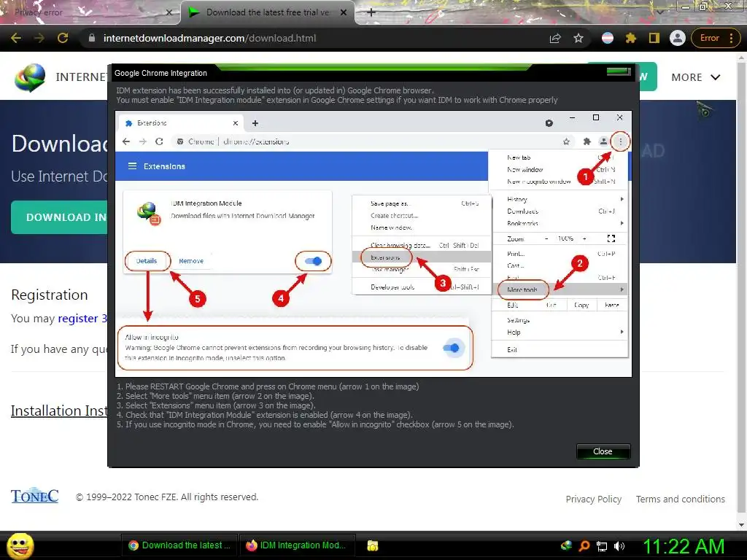Screen dimensions: 747x560
Task: Open Terms and conditions link
Action: click(x=681, y=499)
